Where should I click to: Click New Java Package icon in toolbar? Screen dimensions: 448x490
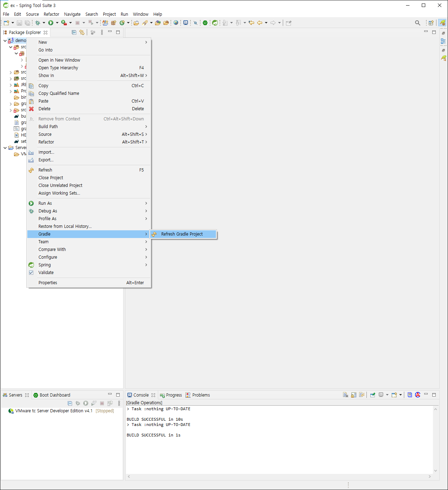pyautogui.click(x=113, y=23)
